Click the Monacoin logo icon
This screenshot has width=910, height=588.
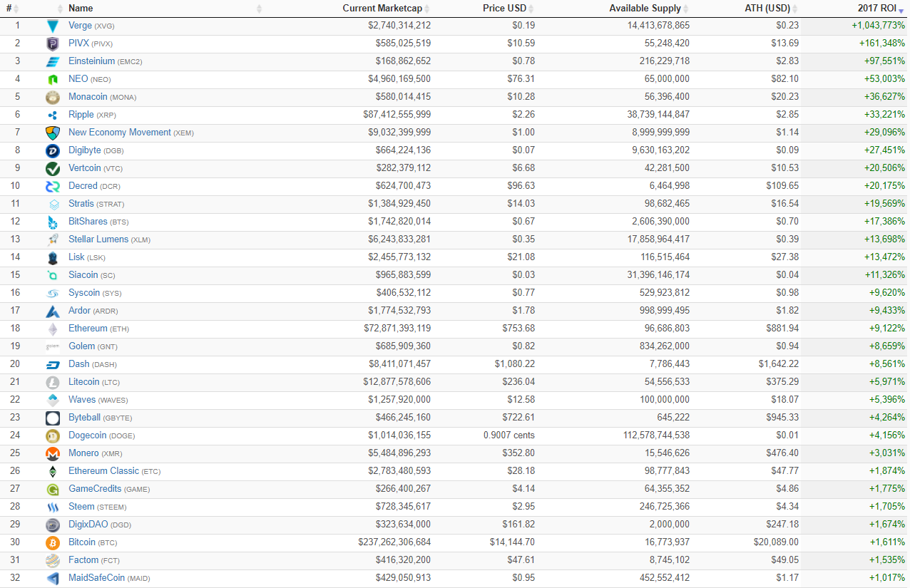click(x=53, y=97)
